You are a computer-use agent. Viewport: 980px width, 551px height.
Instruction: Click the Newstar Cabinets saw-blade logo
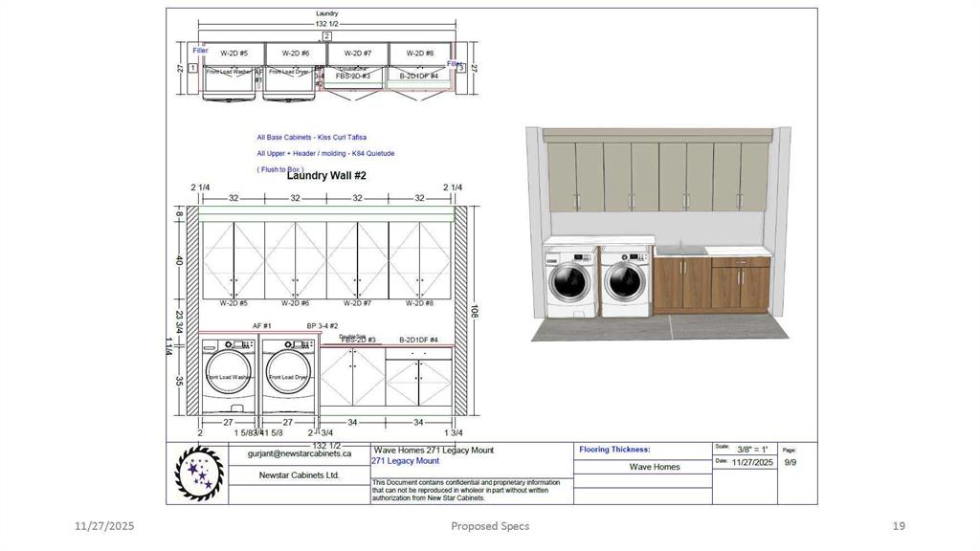198,473
